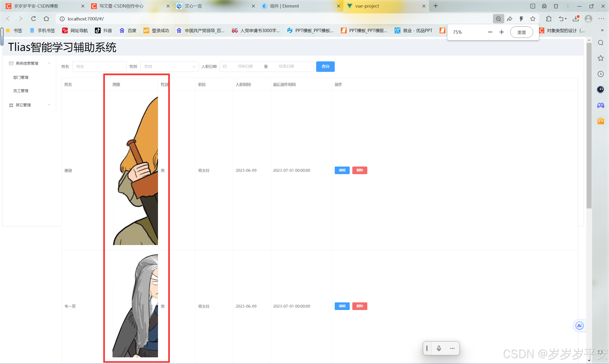609x364 pixels.
Task: Expand the 其它管理 menu
Action: pos(29,105)
